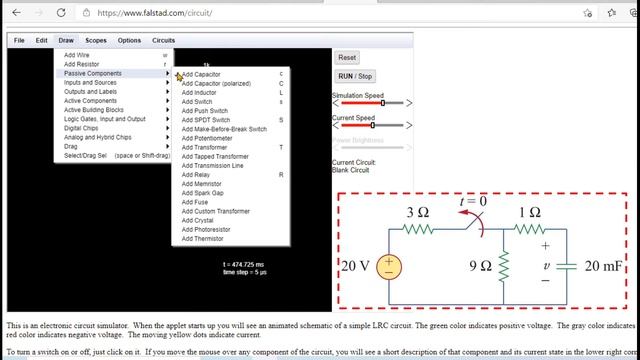Click the 't = 474.725 ms' readout

[x=243, y=264]
